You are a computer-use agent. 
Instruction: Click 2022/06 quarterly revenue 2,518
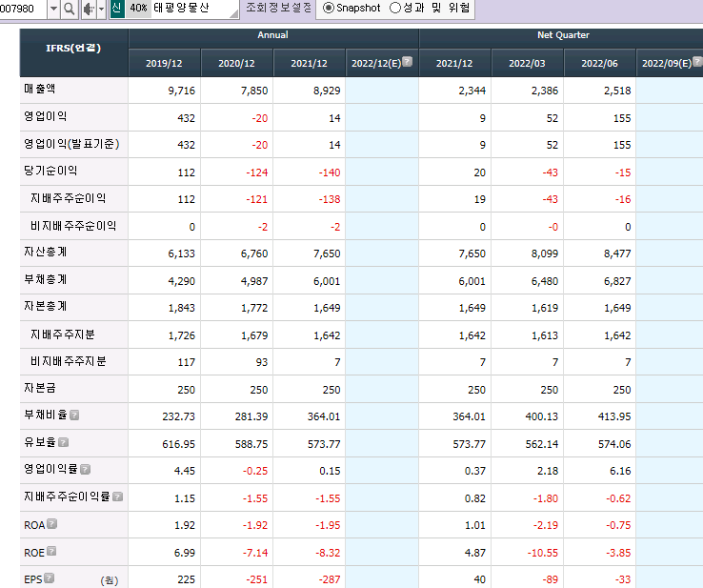pos(617,91)
